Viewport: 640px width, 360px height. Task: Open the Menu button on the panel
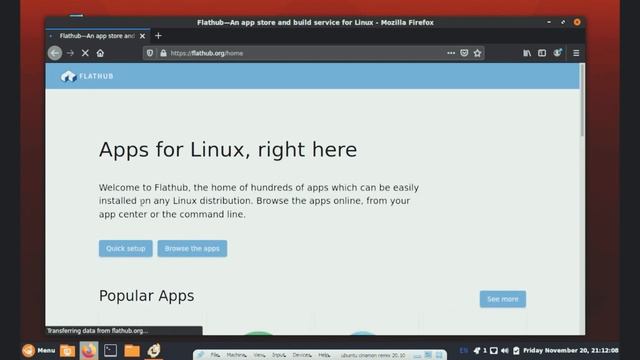click(39, 350)
